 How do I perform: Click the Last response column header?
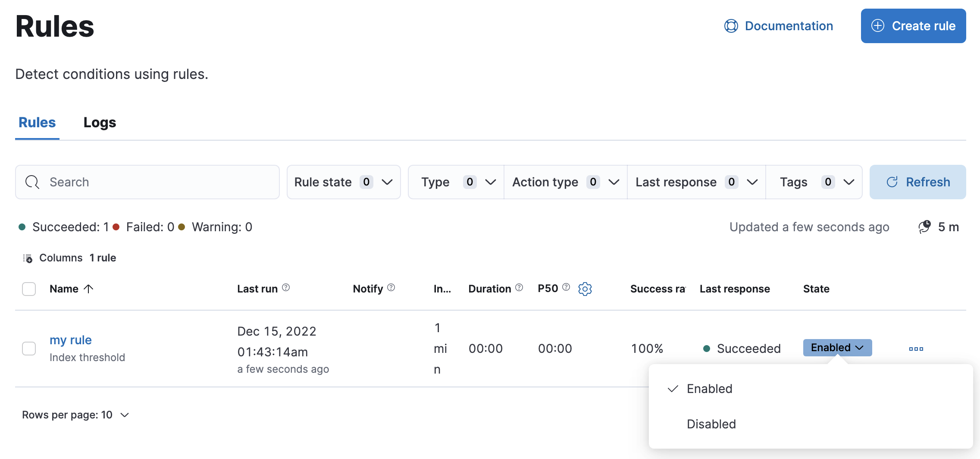tap(735, 289)
